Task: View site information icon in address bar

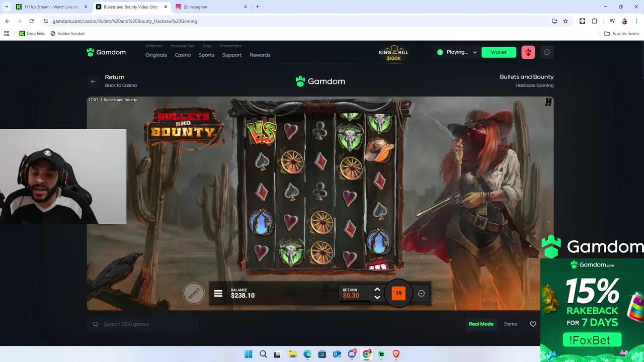Action: click(x=45, y=21)
